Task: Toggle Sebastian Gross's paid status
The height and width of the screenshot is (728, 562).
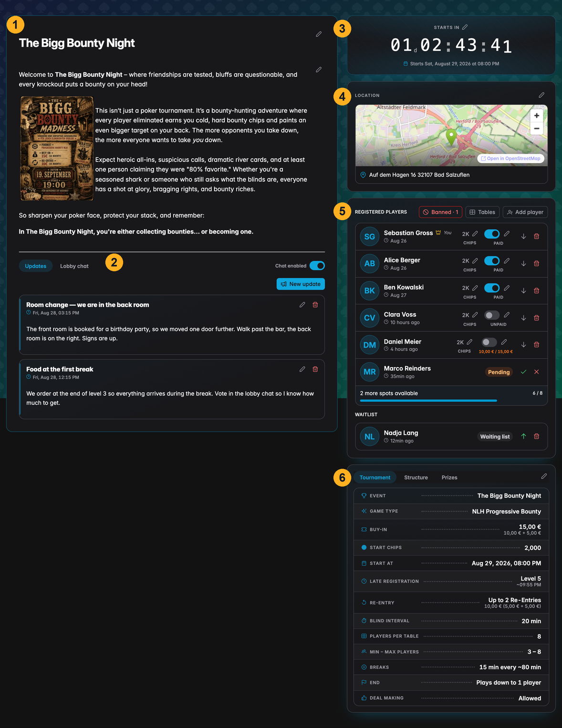Action: coord(492,234)
